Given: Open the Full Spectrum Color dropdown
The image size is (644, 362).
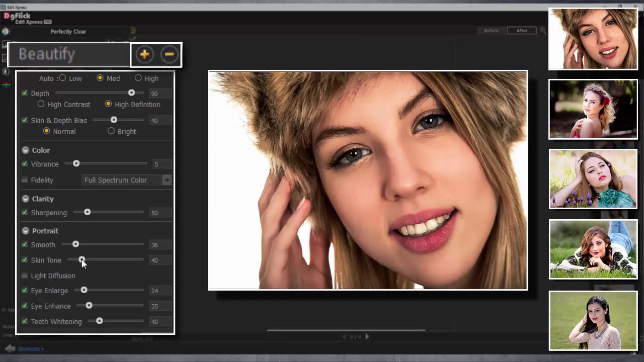Looking at the screenshot, I should pos(127,180).
